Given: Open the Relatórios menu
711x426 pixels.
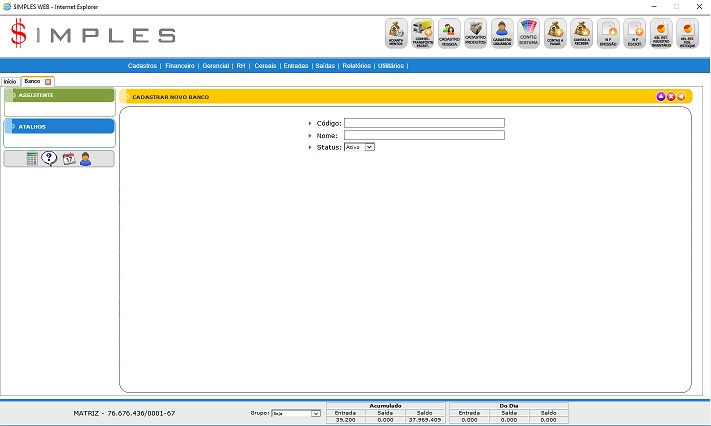Looking at the screenshot, I should point(356,64).
